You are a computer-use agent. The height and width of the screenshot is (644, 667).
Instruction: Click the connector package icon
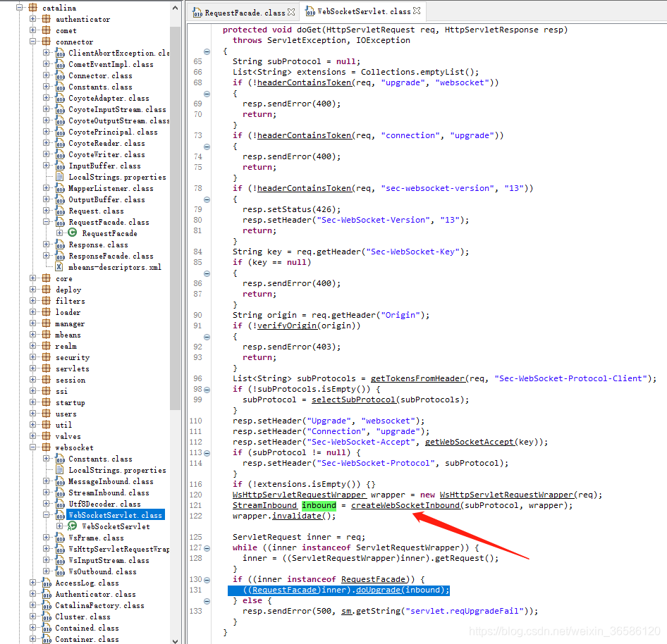click(47, 42)
